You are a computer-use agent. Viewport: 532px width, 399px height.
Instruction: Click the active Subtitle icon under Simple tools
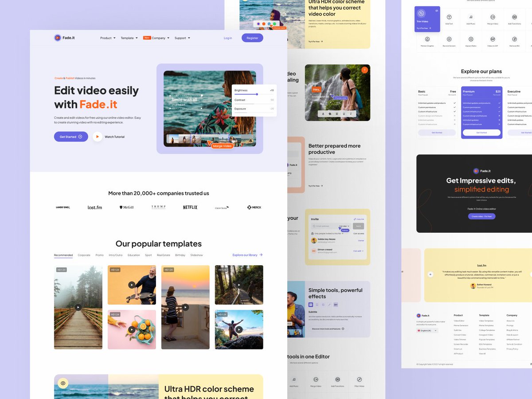coord(311,305)
